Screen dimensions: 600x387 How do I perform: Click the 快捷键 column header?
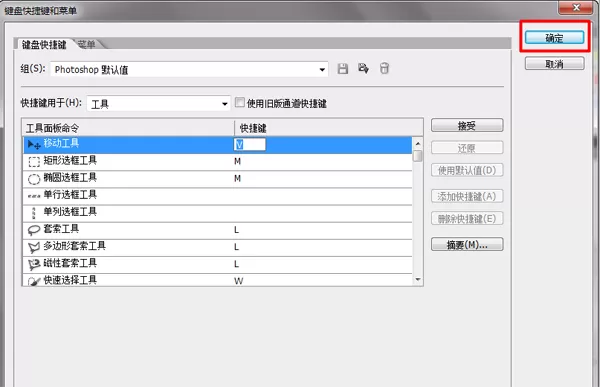point(329,127)
